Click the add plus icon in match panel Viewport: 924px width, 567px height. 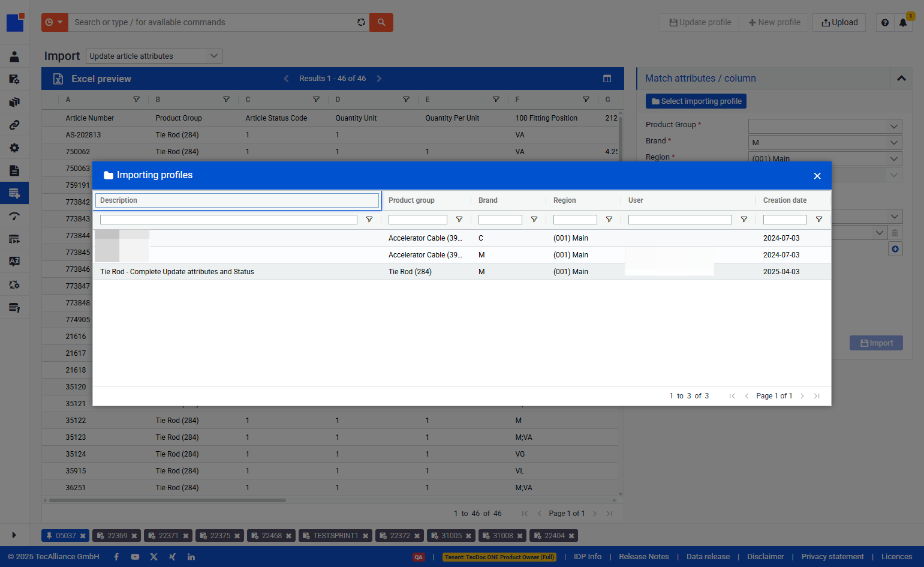point(895,249)
